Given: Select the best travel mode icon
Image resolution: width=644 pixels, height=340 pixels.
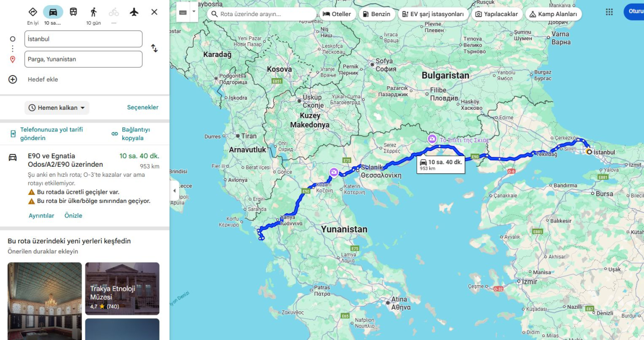Looking at the screenshot, I should point(33,12).
